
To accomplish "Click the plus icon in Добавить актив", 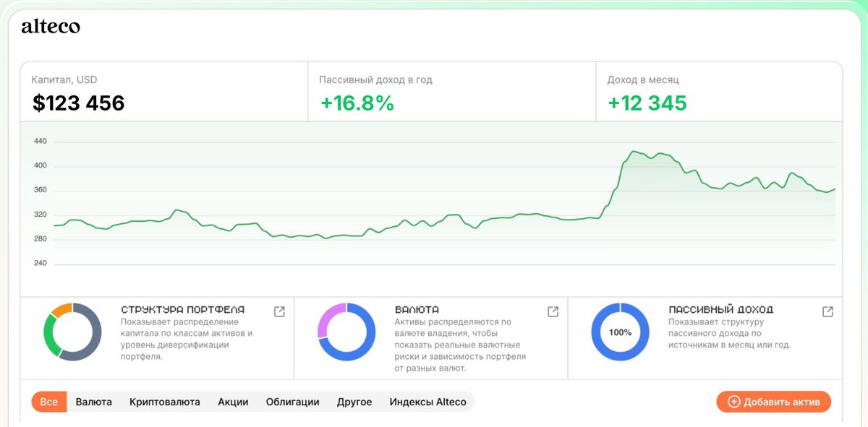I will (733, 402).
